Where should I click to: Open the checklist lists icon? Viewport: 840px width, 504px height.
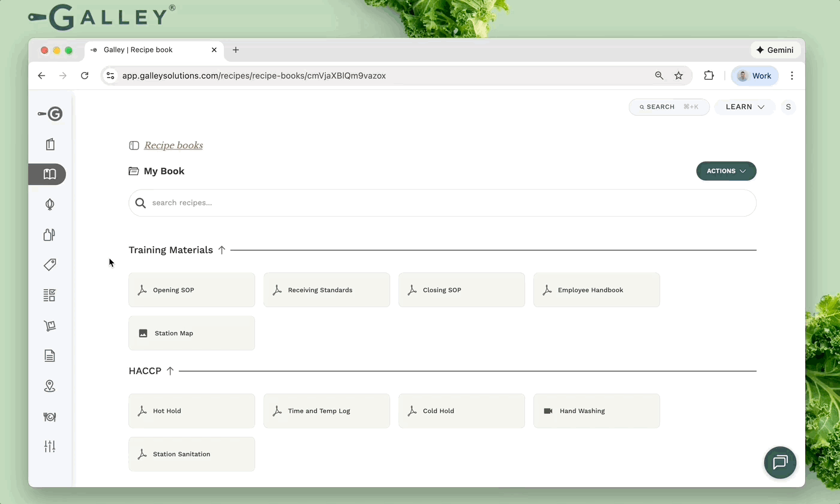coord(50,295)
